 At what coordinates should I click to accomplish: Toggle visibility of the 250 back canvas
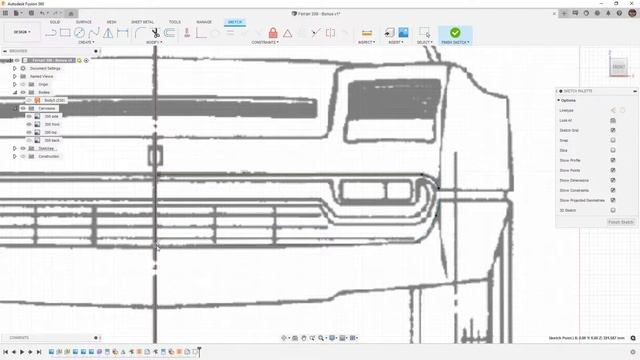coord(29,140)
